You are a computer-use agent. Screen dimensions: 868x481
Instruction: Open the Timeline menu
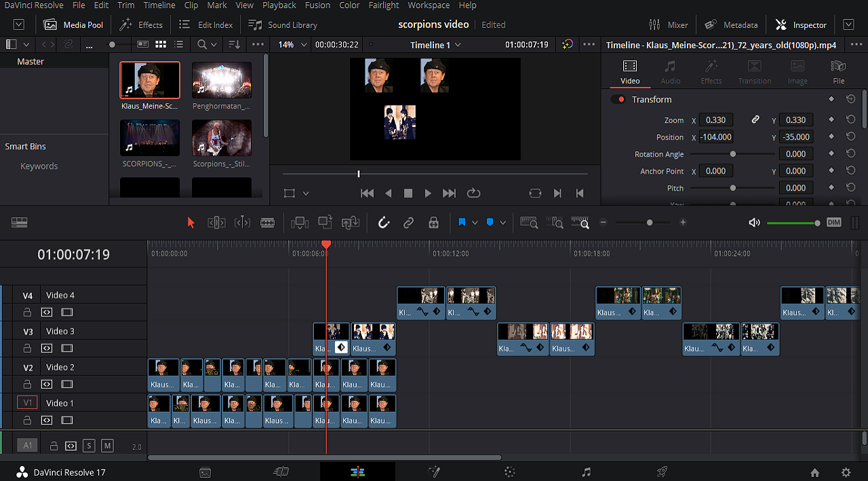(x=159, y=5)
